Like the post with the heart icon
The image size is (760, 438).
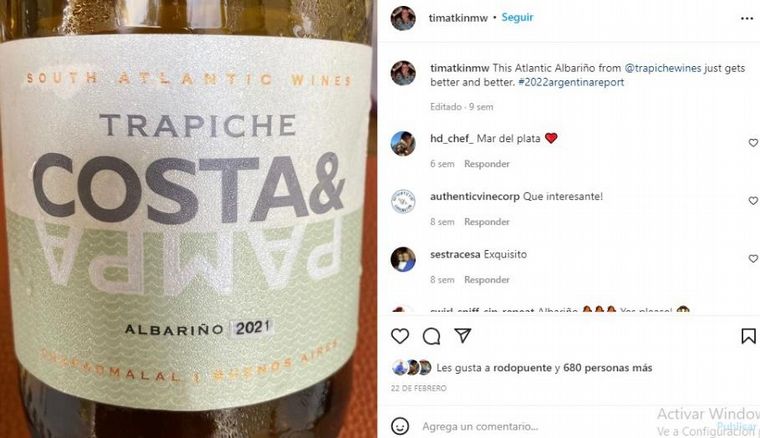click(x=400, y=336)
